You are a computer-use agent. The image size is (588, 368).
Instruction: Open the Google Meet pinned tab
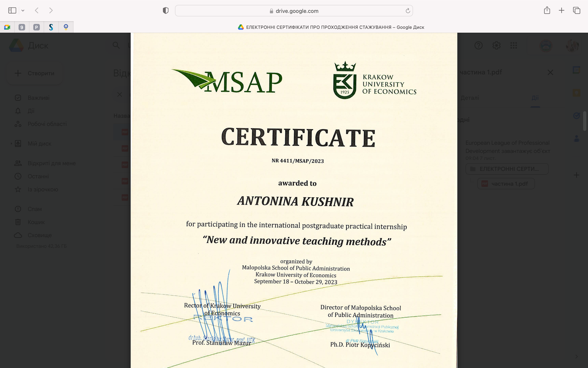7,27
